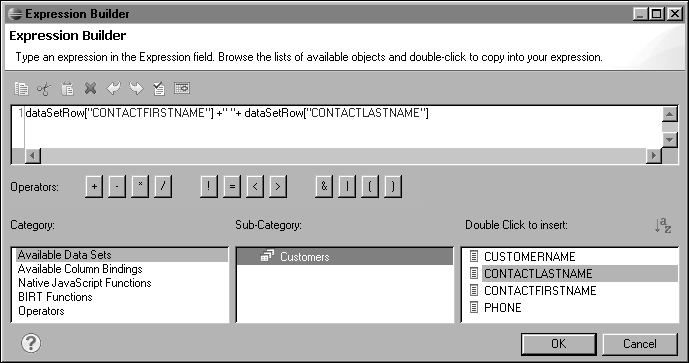Click the Undo arrow icon

(113, 89)
